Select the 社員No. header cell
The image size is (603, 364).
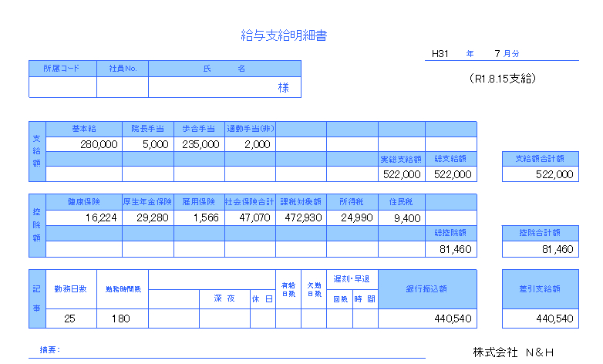pyautogui.click(x=123, y=69)
